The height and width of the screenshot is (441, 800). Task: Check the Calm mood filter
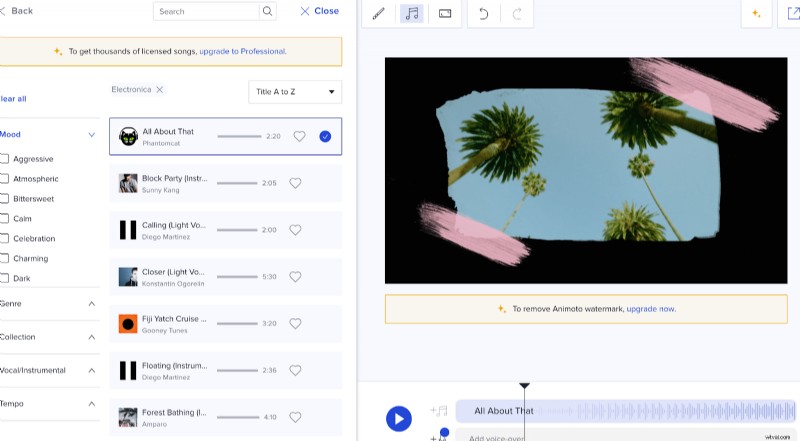click(4, 218)
